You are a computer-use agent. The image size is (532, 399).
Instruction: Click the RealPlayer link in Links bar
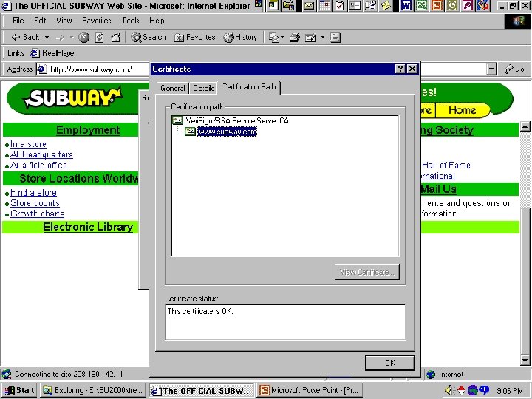coord(53,53)
